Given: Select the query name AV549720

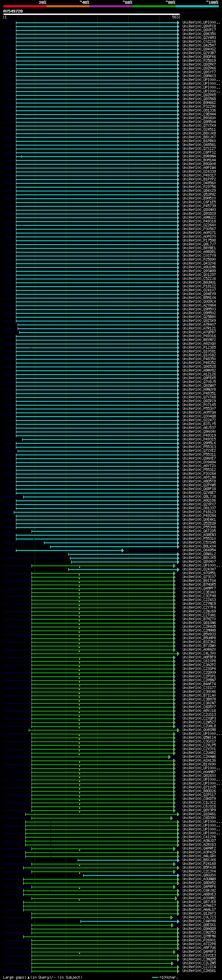Looking at the screenshot, I should tap(13, 11).
